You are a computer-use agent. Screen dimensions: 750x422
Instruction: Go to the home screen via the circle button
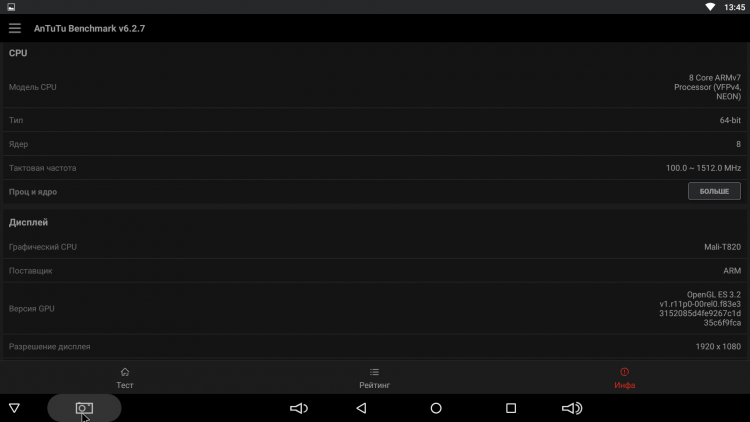point(436,408)
